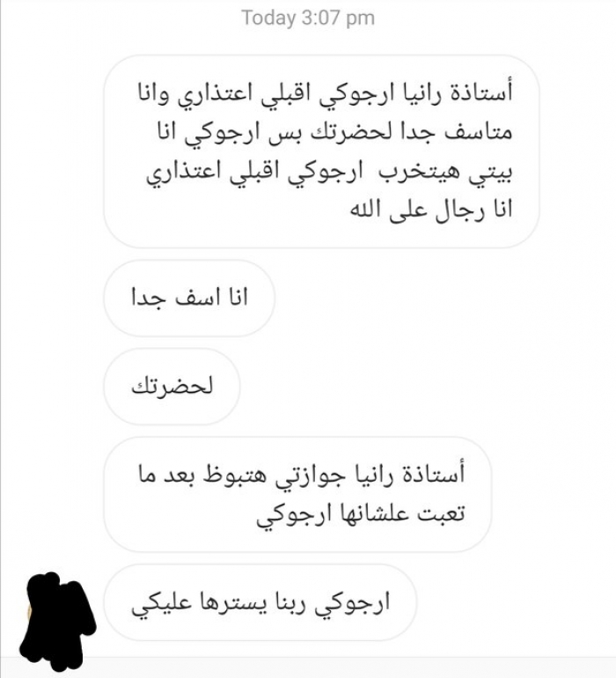Click the line "انا رجال على الله"
Screen dimensions: 616x678
tap(431, 210)
